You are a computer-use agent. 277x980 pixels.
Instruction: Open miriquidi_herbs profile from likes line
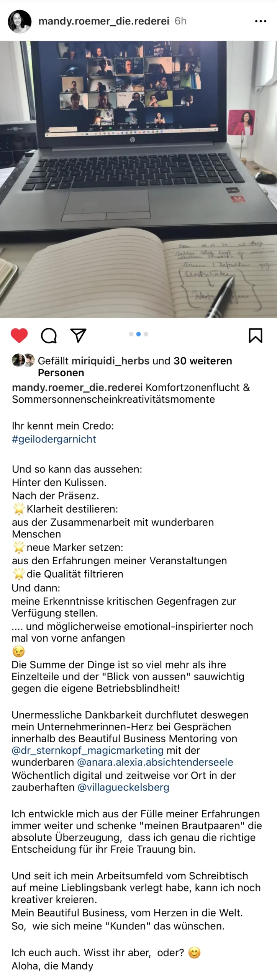click(x=110, y=361)
